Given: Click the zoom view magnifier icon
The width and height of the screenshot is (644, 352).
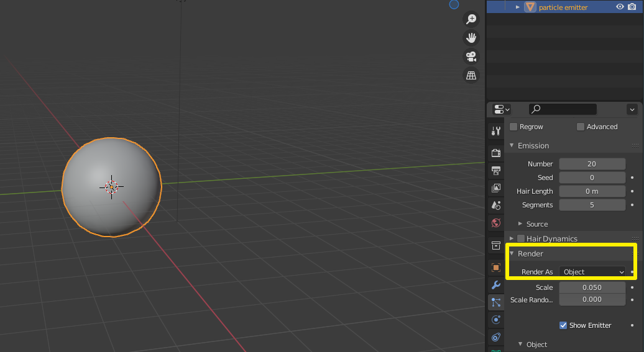Looking at the screenshot, I should (471, 19).
